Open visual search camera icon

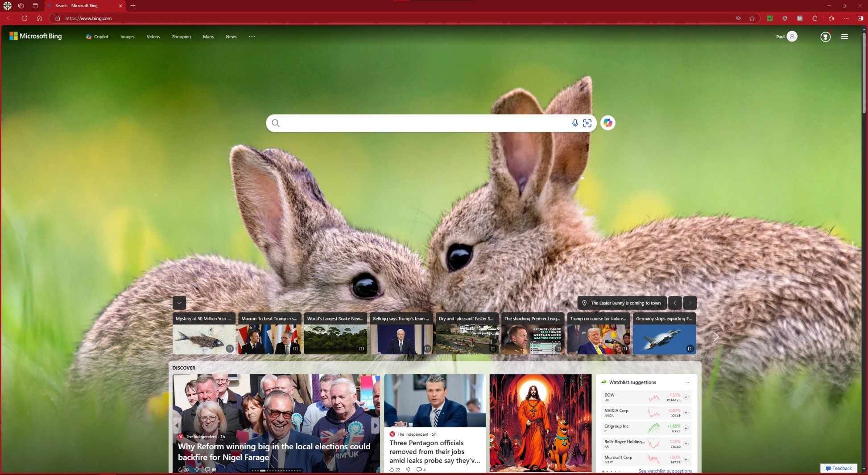pos(587,123)
